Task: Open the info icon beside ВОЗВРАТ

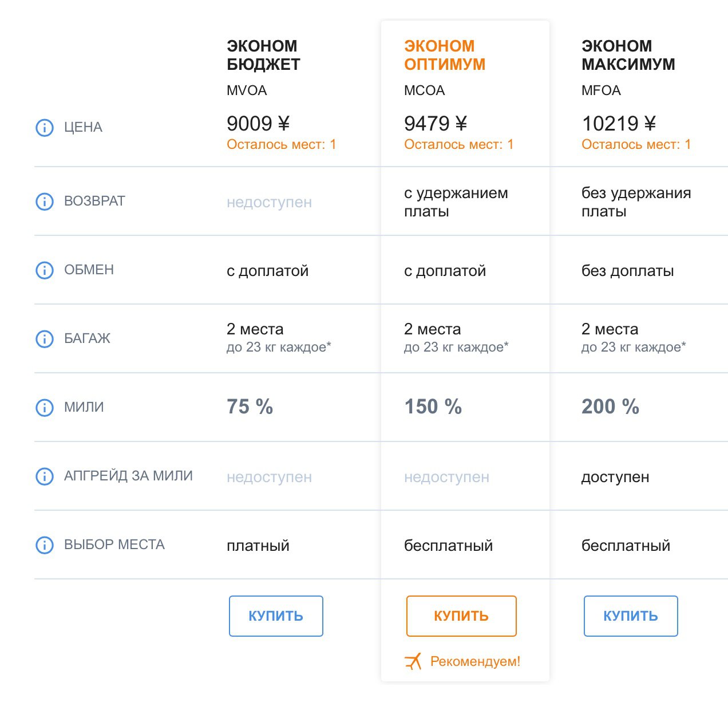Action: [x=45, y=201]
